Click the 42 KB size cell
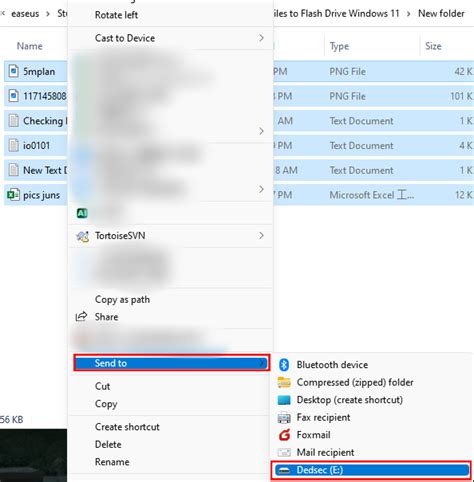Image resolution: width=474 pixels, height=482 pixels. (464, 71)
